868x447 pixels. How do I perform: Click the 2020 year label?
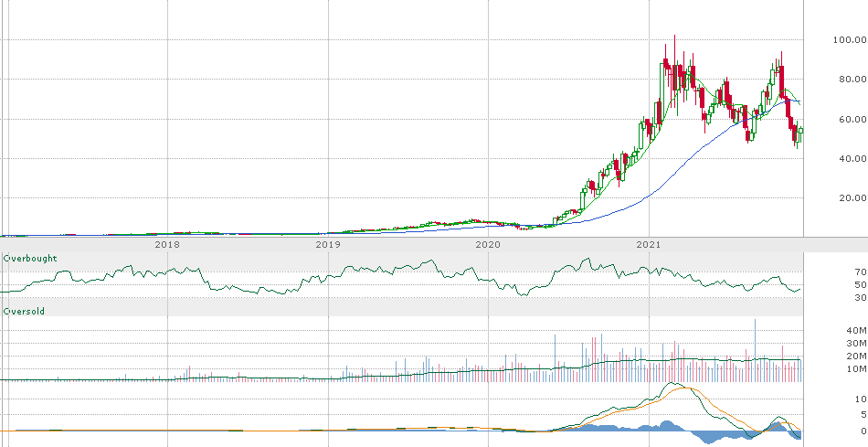point(488,244)
